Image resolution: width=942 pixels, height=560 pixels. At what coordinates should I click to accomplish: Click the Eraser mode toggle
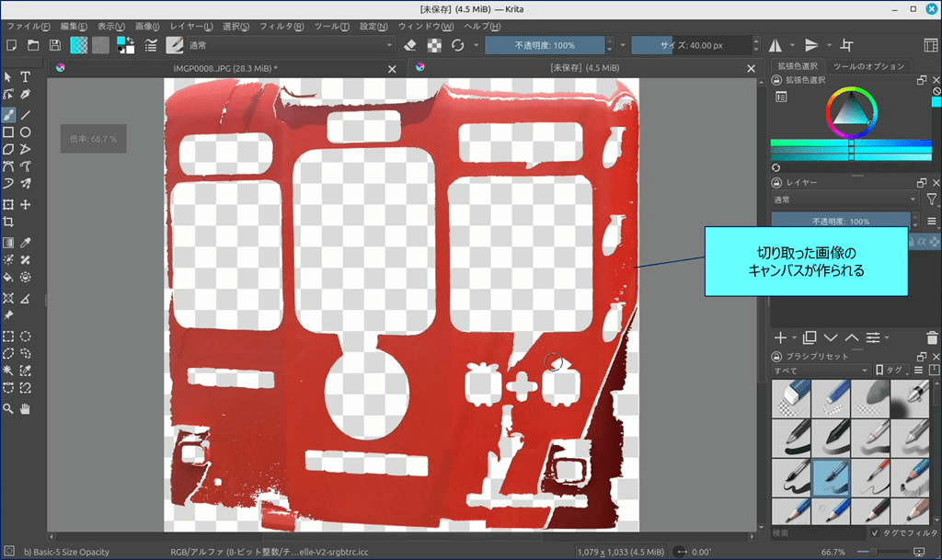[x=410, y=45]
